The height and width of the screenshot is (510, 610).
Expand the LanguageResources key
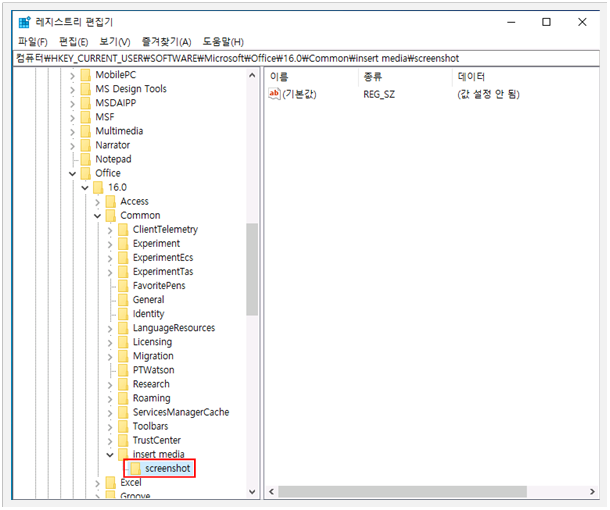pyautogui.click(x=110, y=328)
